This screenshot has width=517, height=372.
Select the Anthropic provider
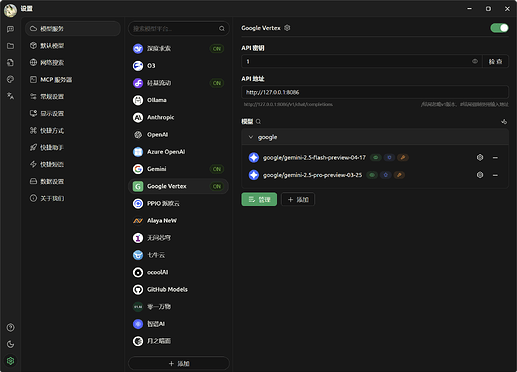[x=178, y=117]
